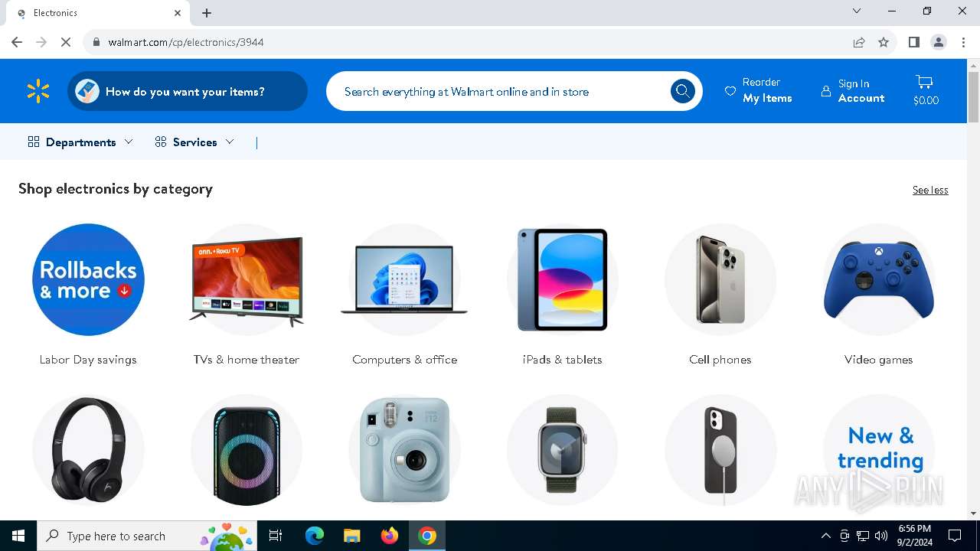Click the Walmart spark logo
The image size is (980, 551).
(x=38, y=92)
